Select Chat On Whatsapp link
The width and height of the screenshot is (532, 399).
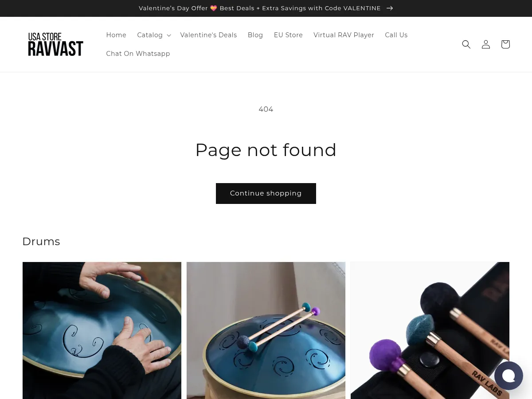pos(138,54)
